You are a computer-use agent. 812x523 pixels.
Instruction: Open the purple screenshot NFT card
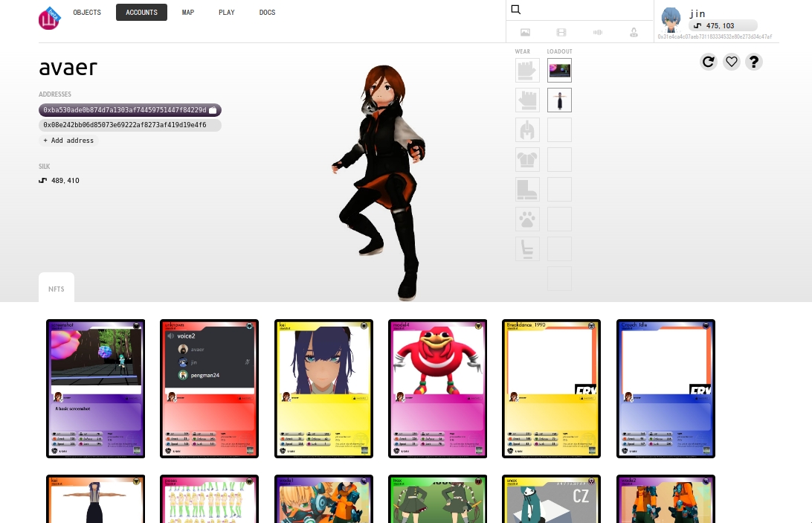pyautogui.click(x=95, y=389)
